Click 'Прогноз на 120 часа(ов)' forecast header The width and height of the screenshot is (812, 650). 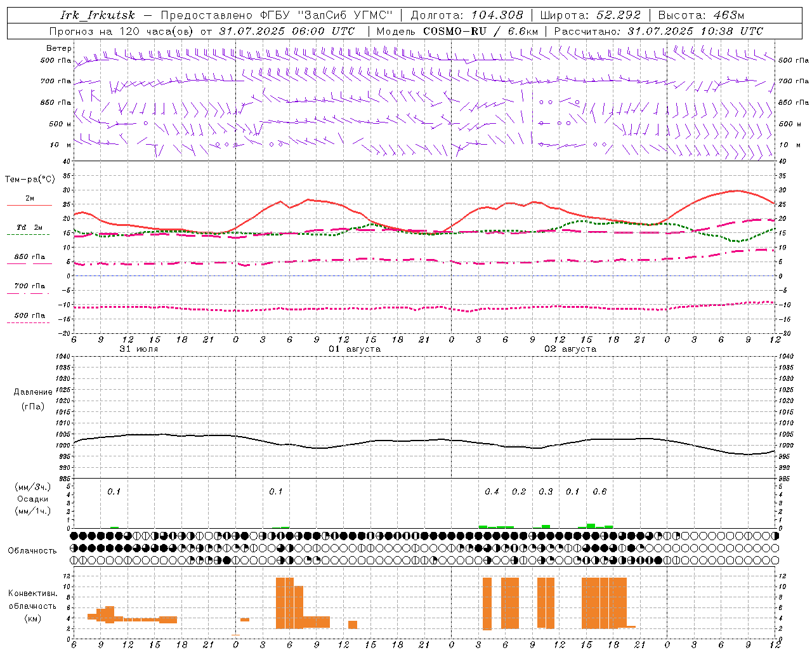(122, 31)
